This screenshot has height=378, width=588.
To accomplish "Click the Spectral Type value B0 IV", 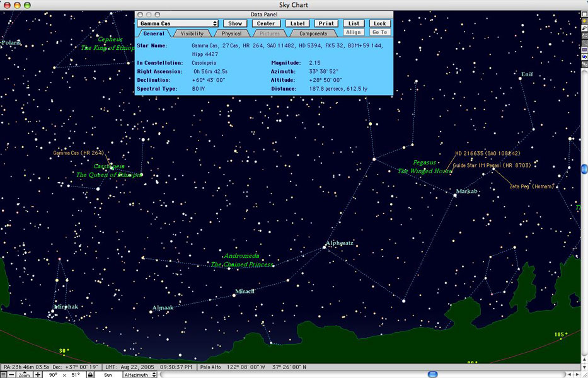I will [x=199, y=89].
